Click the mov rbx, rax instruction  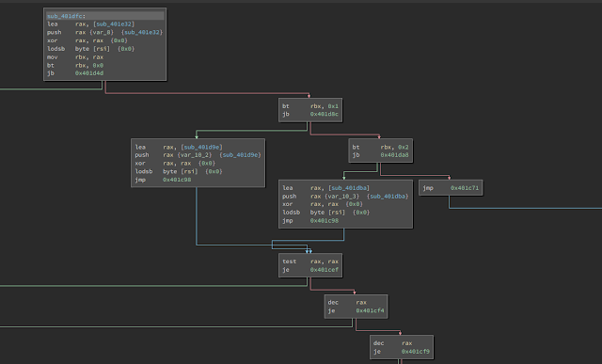coord(75,56)
